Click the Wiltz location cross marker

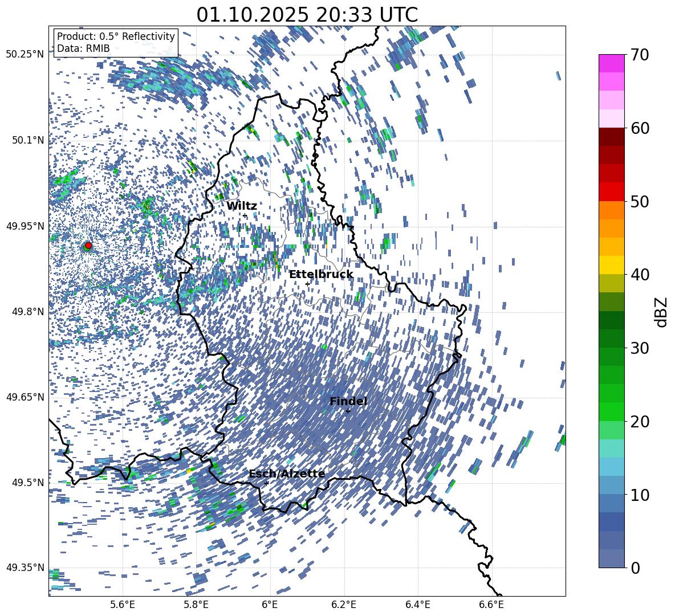pos(245,215)
